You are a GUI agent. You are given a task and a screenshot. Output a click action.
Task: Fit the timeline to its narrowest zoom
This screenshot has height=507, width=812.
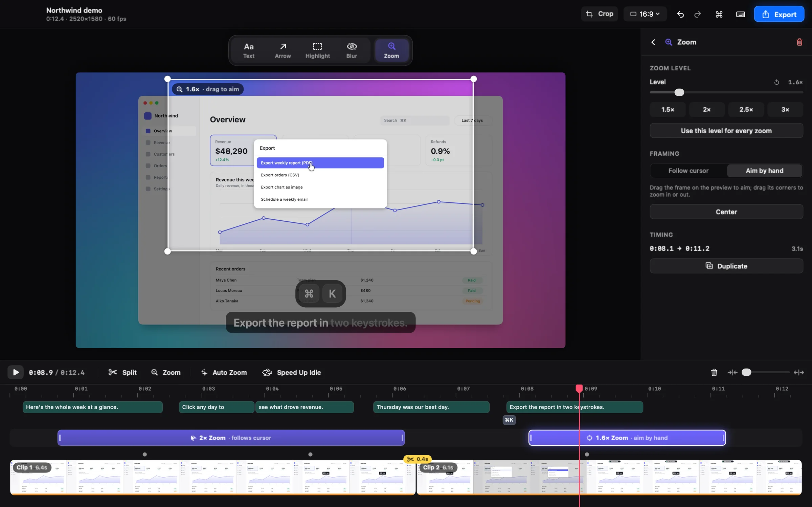(732, 372)
